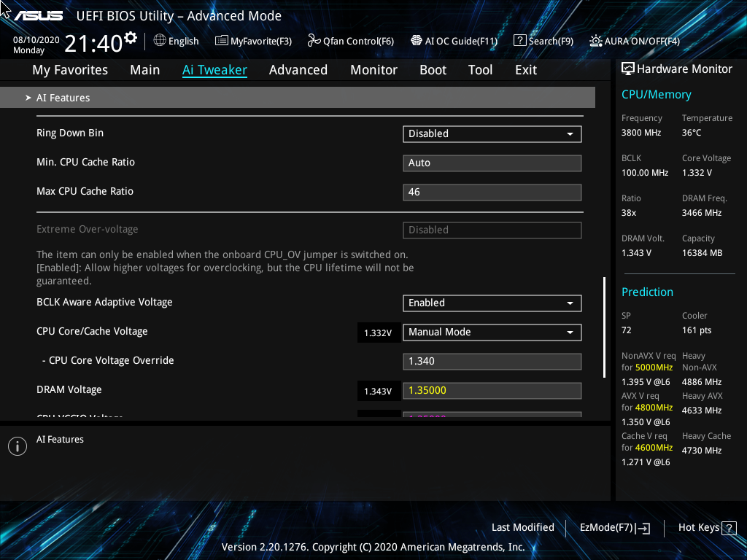Open the Tool tab
Viewport: 747px width, 560px height.
click(480, 70)
